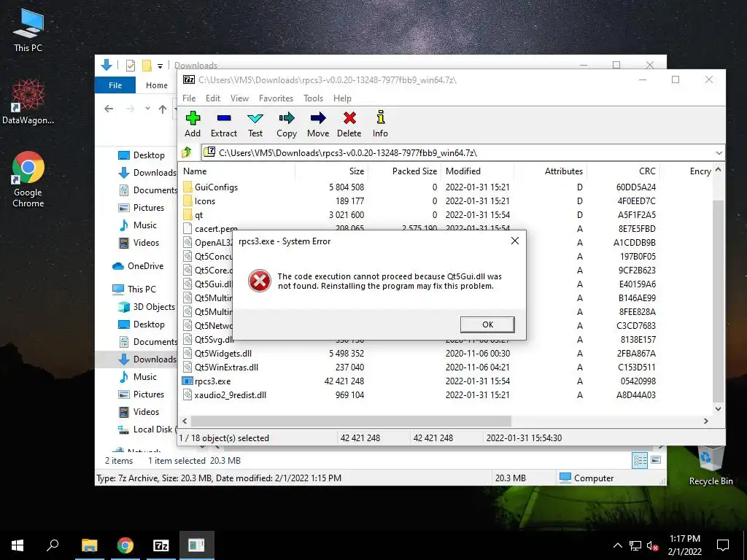Open This PC desktop icon
The height and width of the screenshot is (560, 747).
click(28, 29)
